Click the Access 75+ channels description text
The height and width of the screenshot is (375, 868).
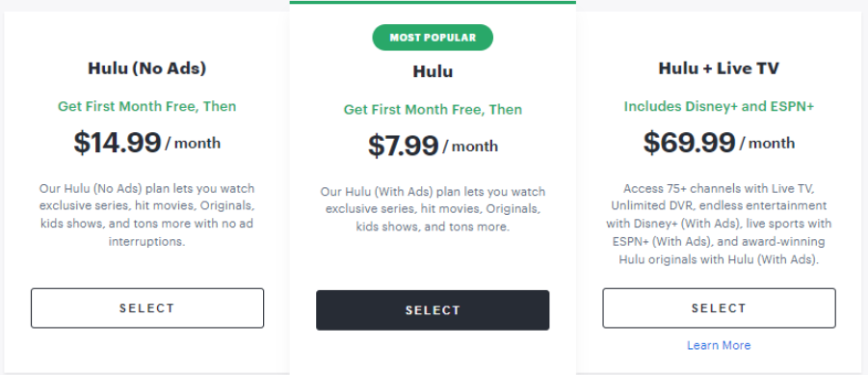719,224
